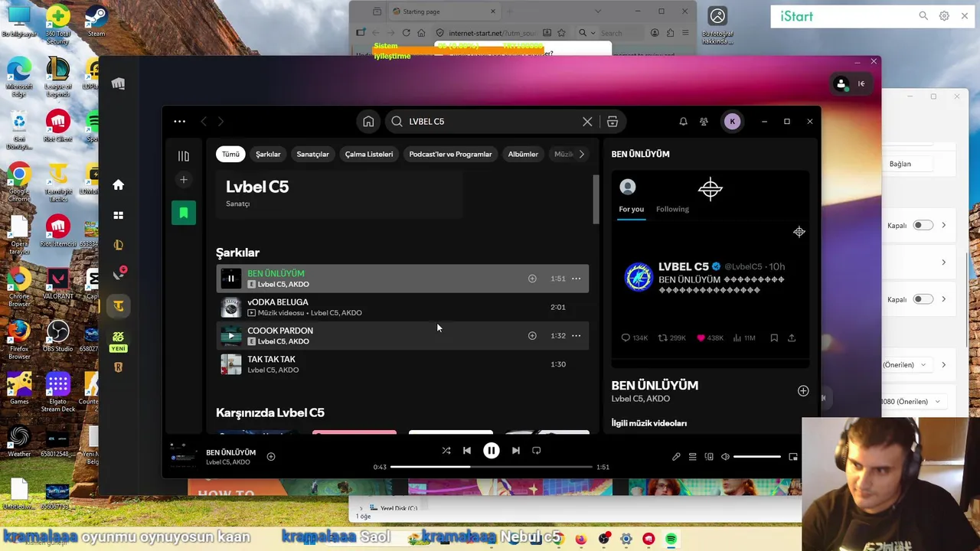Open green bookmarked playlist in library

click(x=184, y=213)
